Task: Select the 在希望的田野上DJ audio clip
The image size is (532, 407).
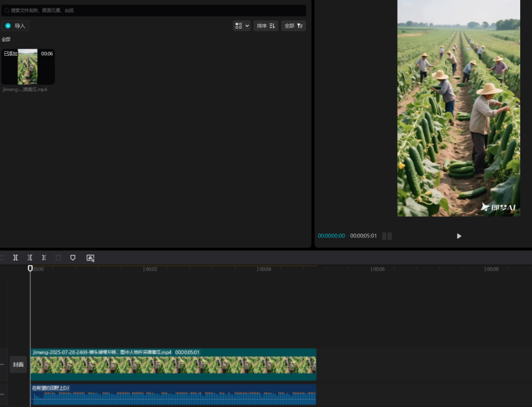Action: pos(172,395)
